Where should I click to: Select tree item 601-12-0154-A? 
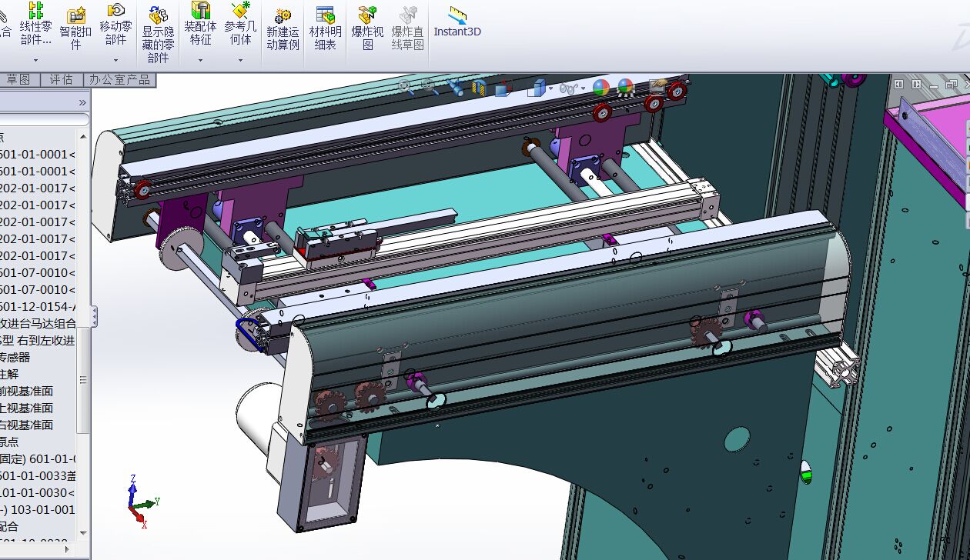point(38,306)
